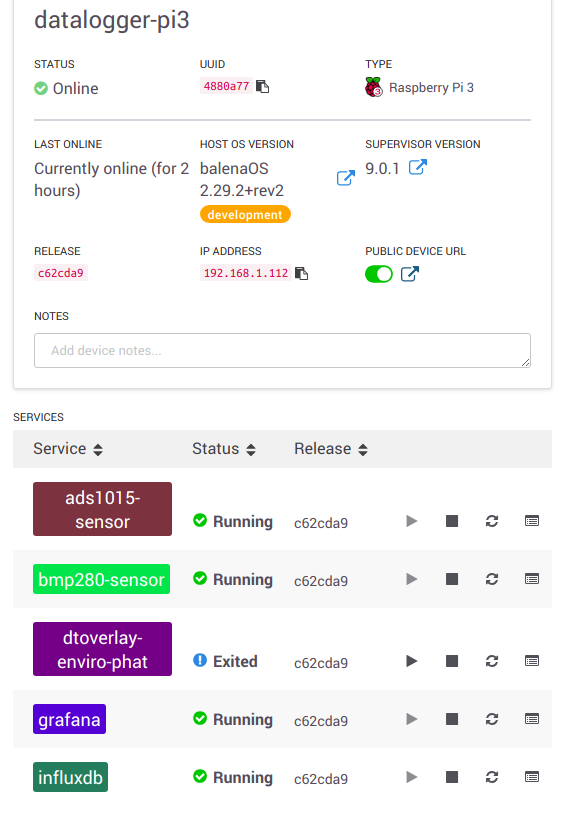View logs for the ads1015-sensor service
This screenshot has width=566, height=821.
532,521
